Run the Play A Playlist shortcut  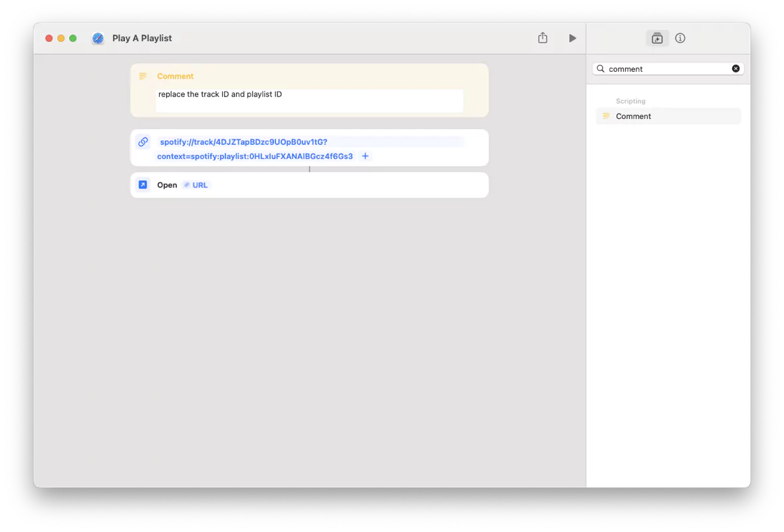click(572, 38)
